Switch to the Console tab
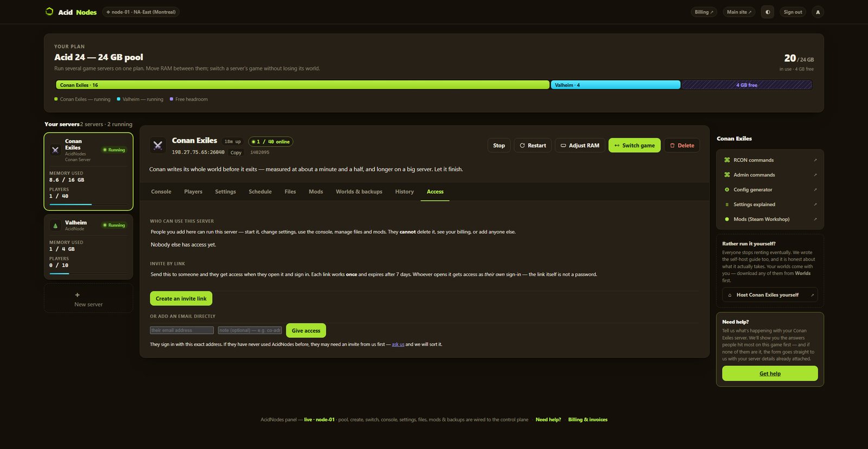 (161, 192)
